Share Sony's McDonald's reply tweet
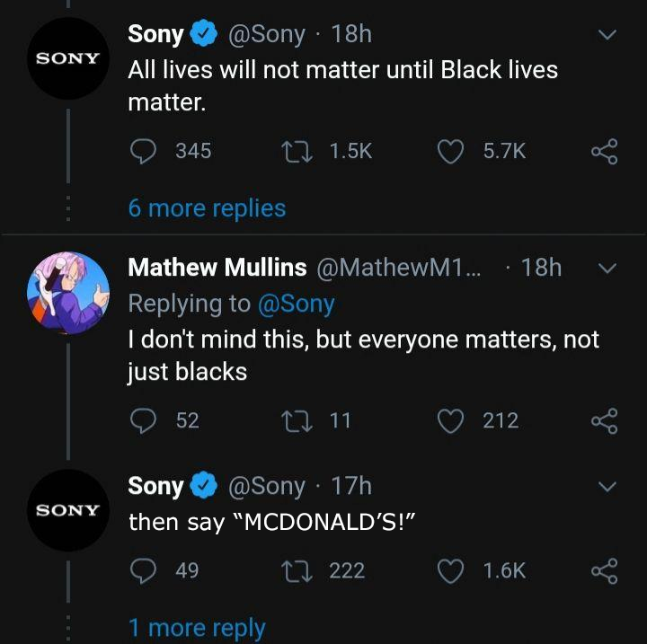The image size is (647, 644). point(605,571)
